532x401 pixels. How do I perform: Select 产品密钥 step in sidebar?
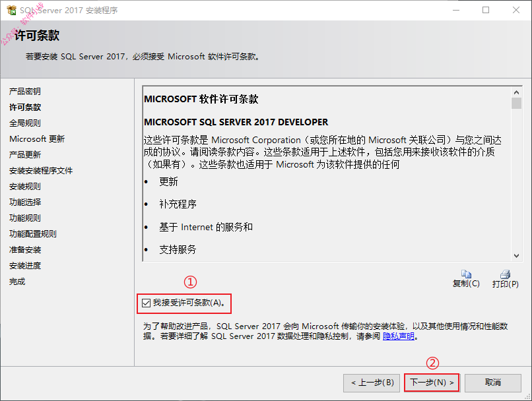(25, 91)
